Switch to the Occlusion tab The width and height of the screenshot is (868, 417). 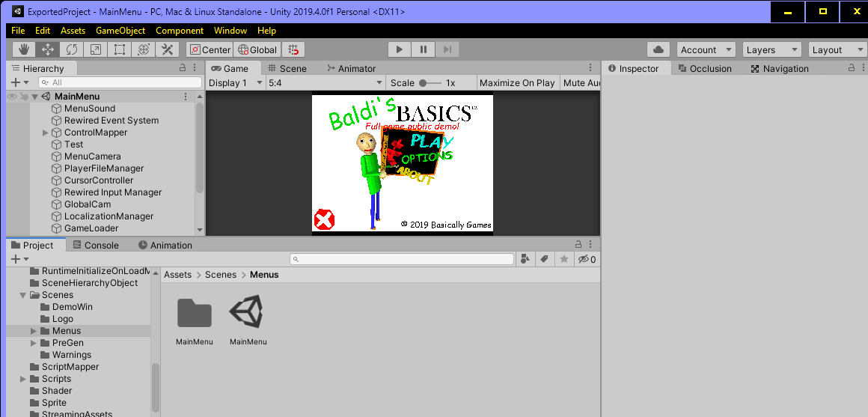[705, 68]
